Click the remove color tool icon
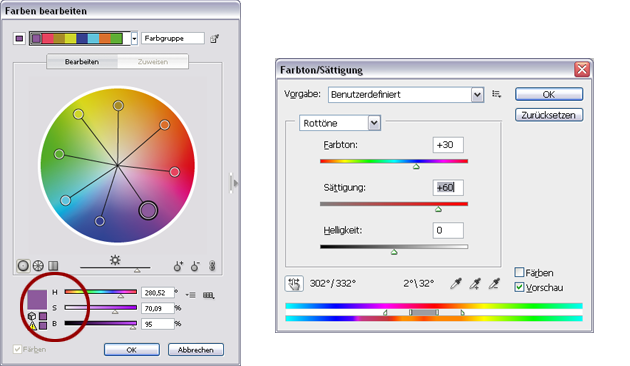The height and width of the screenshot is (366, 630). coord(195,266)
